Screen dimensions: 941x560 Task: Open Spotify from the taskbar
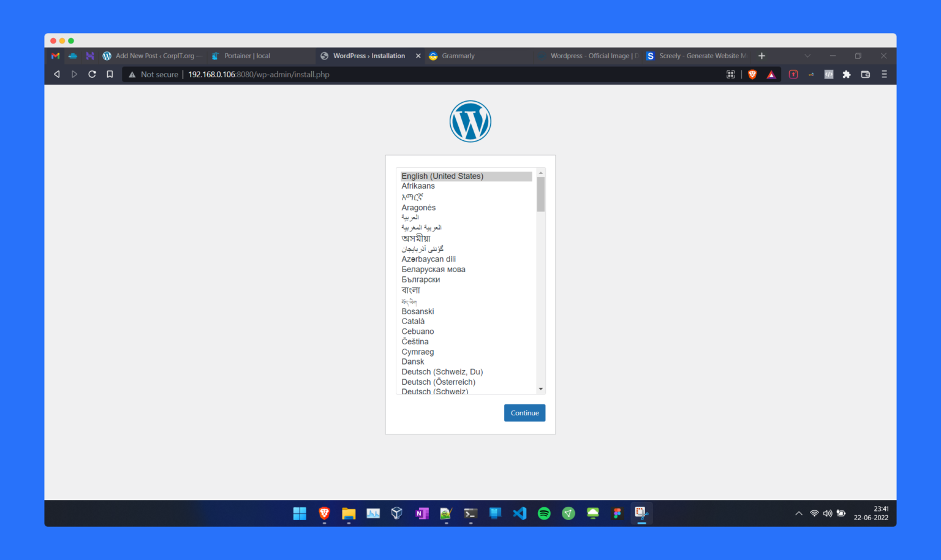click(x=544, y=513)
